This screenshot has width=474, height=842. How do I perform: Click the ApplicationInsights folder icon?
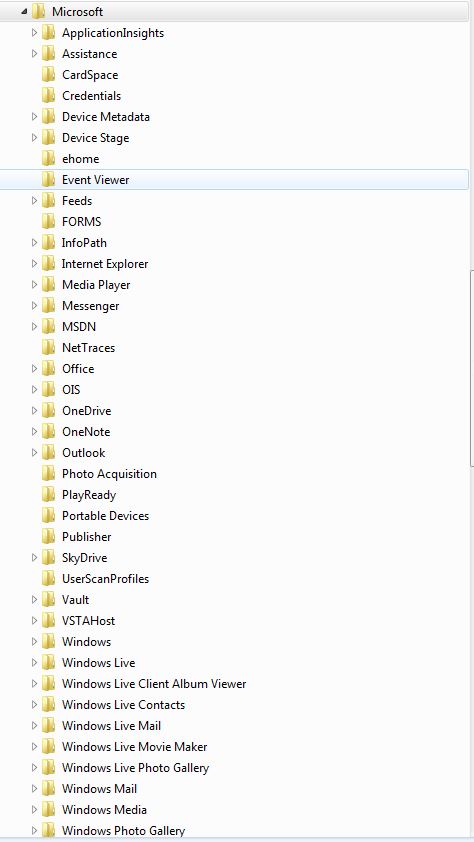48,33
